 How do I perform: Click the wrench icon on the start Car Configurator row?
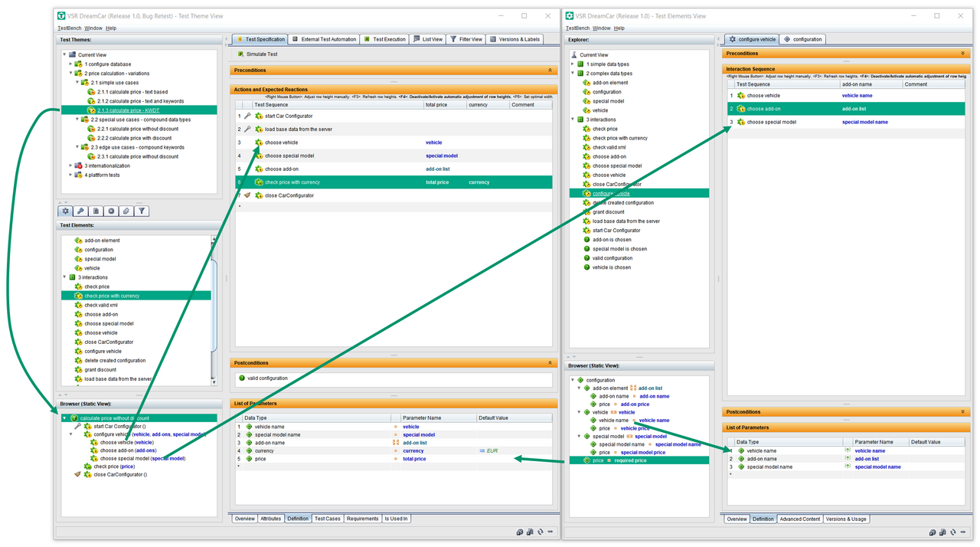(247, 116)
